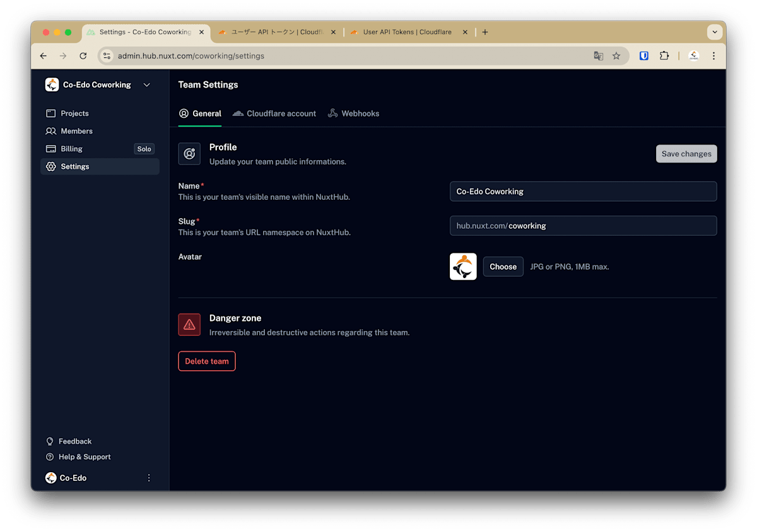Image resolution: width=757 pixels, height=532 pixels.
Task: Click the Webhooks tab icon
Action: (332, 113)
